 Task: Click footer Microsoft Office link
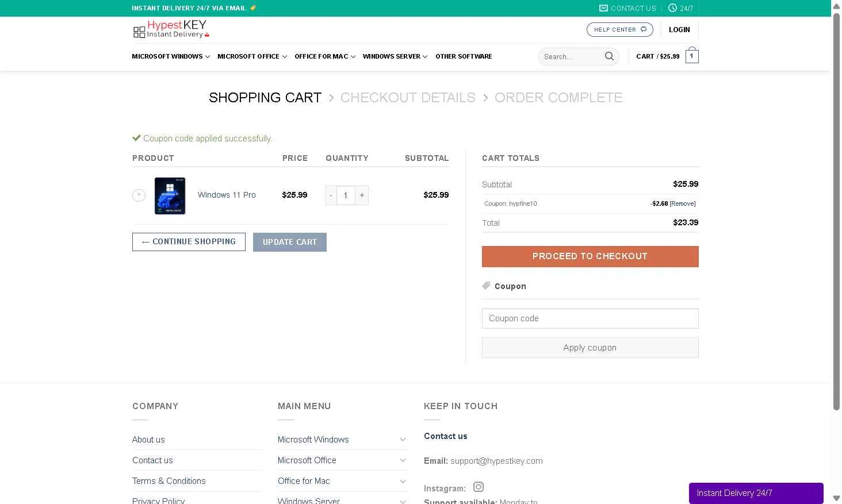(307, 460)
